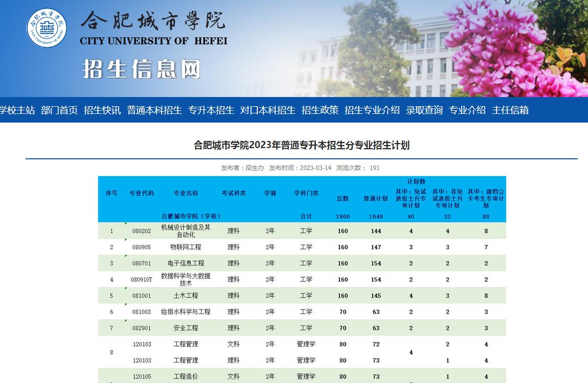588x383 pixels.
Task: Click the 学科门类 column header
Action: (306, 193)
